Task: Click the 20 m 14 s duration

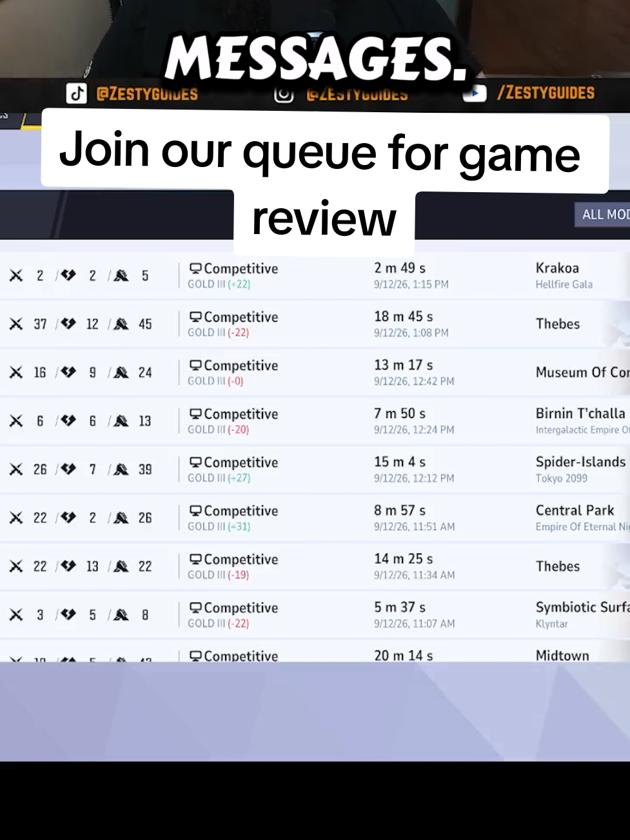Action: click(403, 655)
